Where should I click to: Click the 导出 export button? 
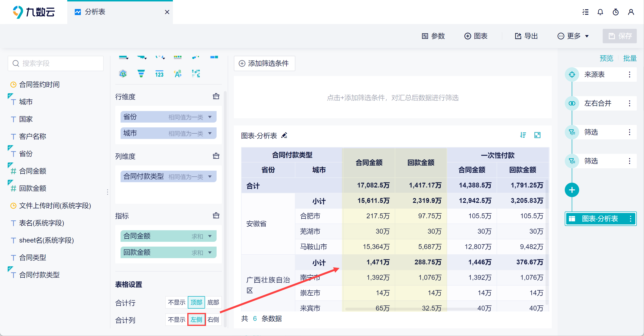coord(527,36)
